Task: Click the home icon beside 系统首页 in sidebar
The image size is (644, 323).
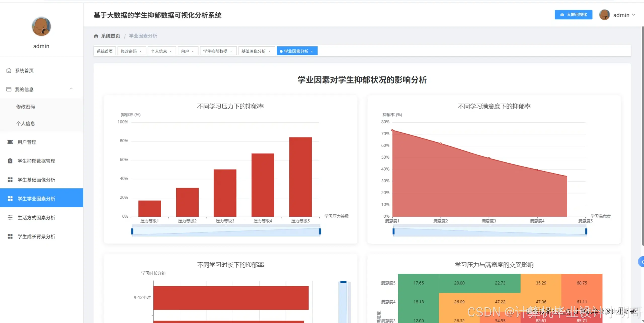Action: coord(9,71)
